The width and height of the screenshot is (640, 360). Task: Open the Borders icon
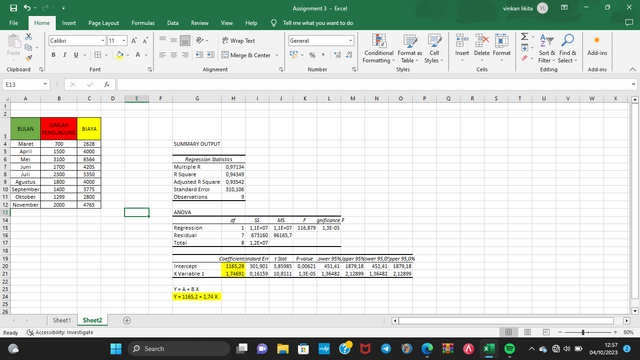pyautogui.click(x=98, y=55)
